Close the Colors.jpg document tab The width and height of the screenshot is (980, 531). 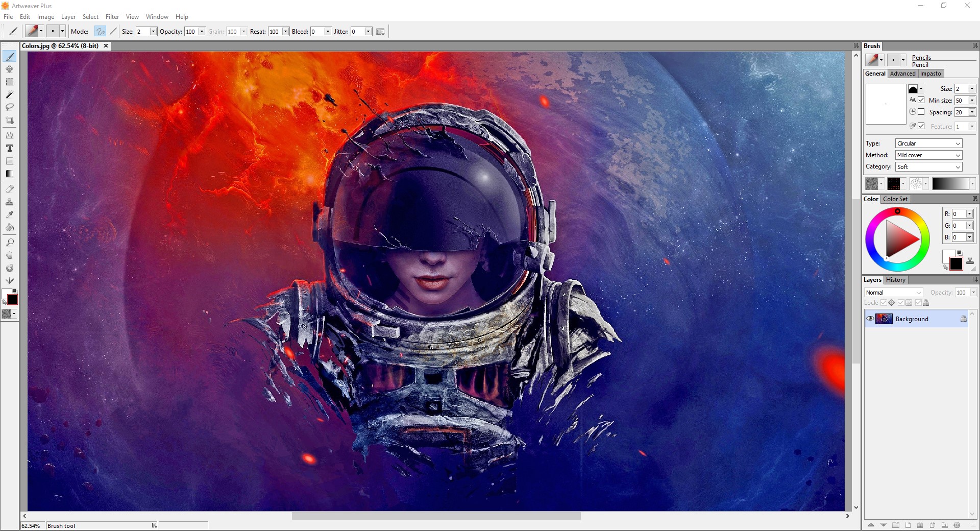tap(106, 45)
